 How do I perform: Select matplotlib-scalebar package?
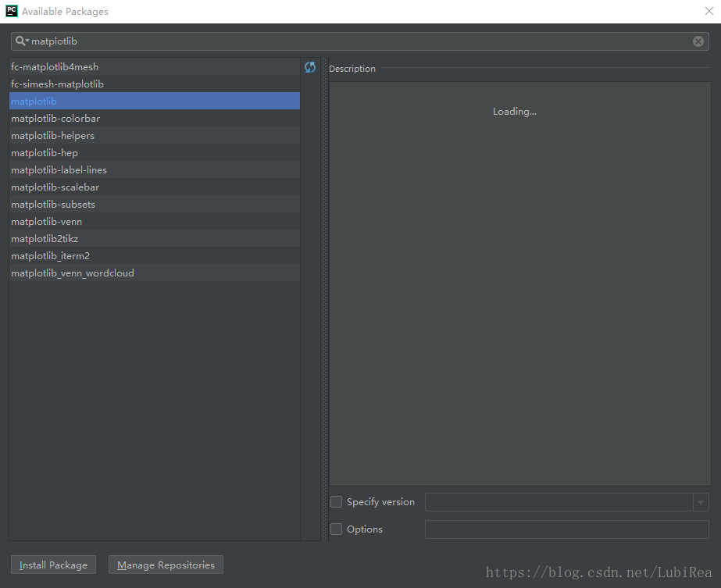(x=155, y=187)
